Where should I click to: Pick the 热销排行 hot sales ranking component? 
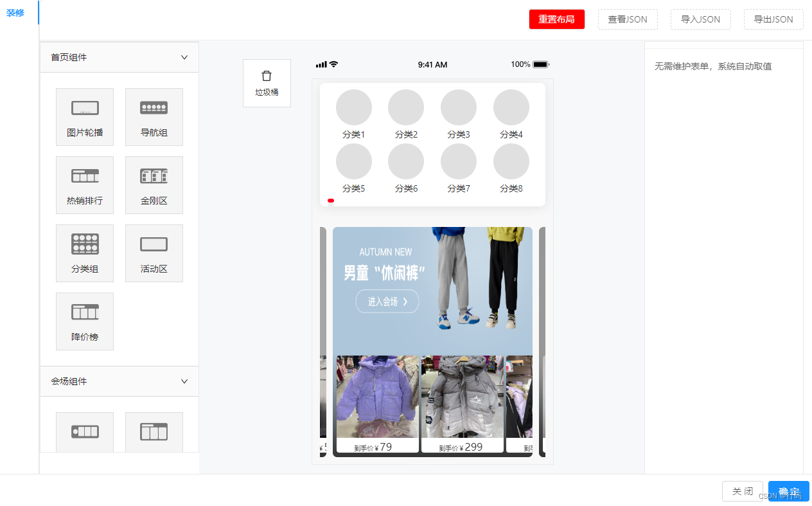pyautogui.click(x=85, y=185)
